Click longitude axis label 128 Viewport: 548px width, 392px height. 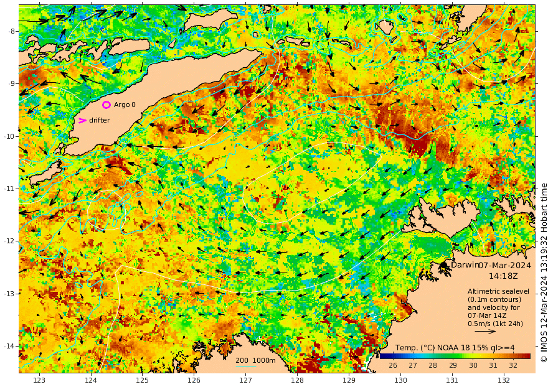(x=297, y=380)
